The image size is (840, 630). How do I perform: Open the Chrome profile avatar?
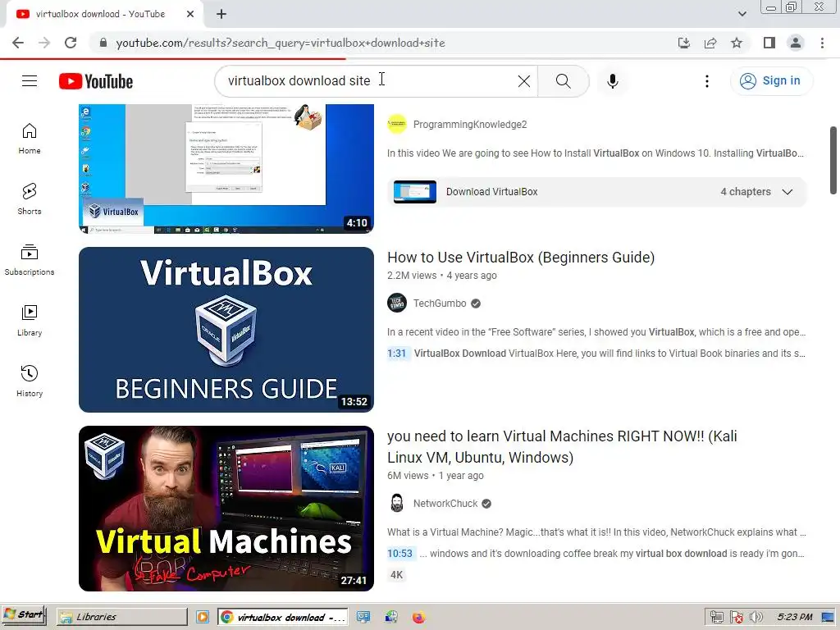point(796,43)
